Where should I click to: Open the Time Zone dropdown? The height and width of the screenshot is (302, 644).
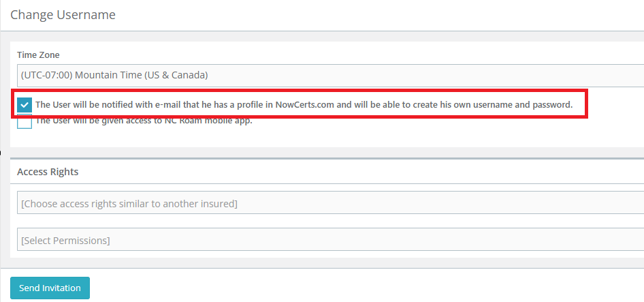point(330,75)
